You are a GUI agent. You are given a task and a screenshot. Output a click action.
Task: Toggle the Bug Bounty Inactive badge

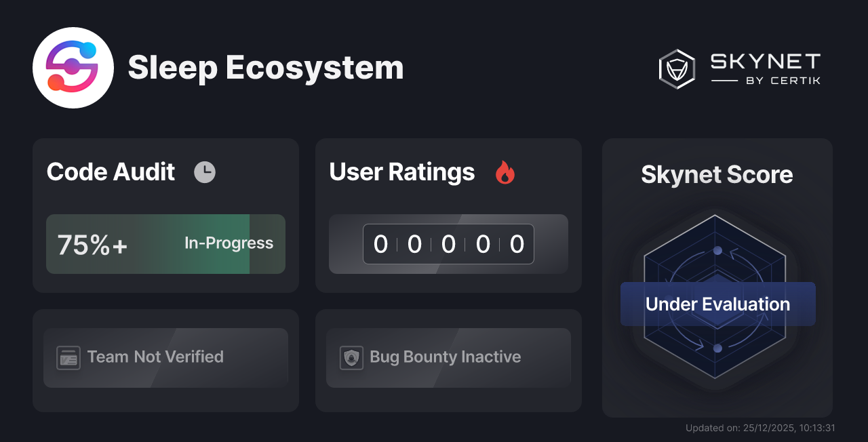[448, 357]
